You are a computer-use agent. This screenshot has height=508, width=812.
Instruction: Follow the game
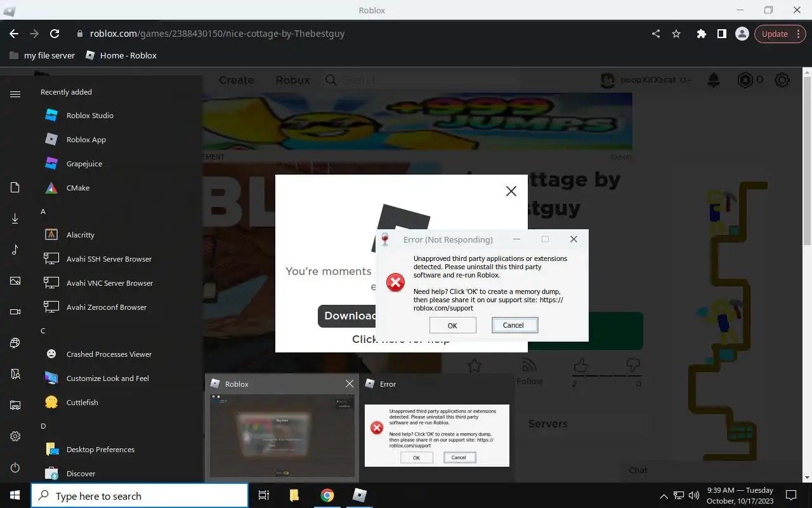pos(529,372)
